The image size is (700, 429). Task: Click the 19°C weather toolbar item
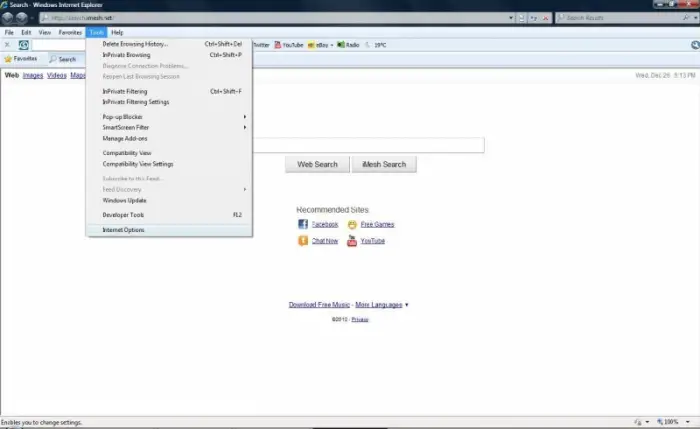pos(375,45)
